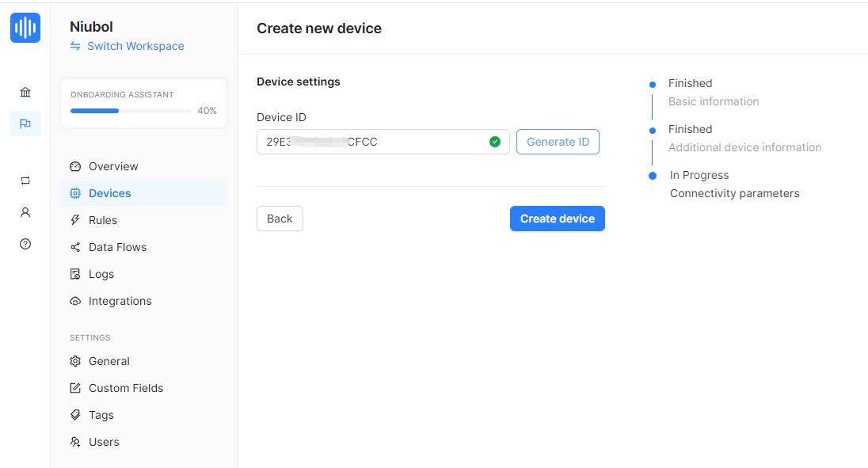Click the help question mark icon
The height and width of the screenshot is (468, 868).
(x=25, y=244)
